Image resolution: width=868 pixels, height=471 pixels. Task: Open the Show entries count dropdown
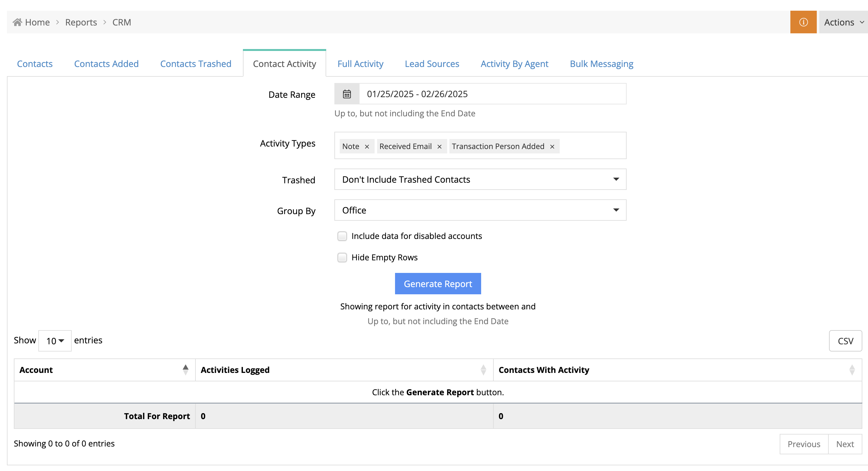click(55, 341)
